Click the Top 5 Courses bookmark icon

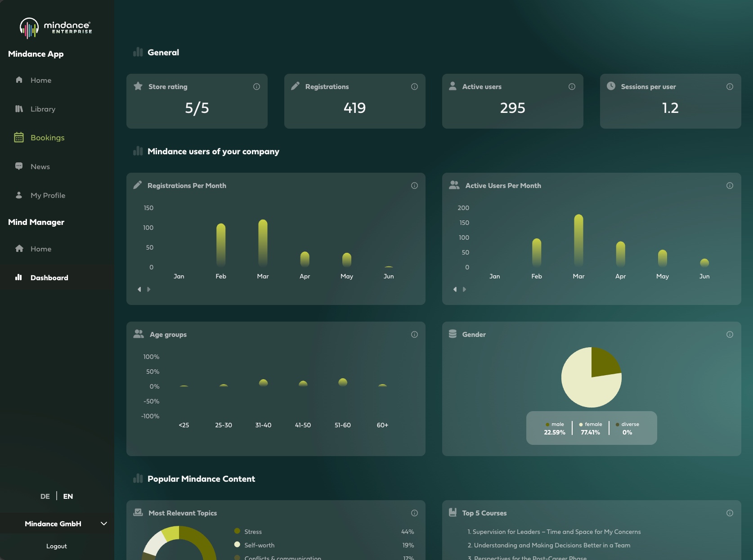pos(453,512)
